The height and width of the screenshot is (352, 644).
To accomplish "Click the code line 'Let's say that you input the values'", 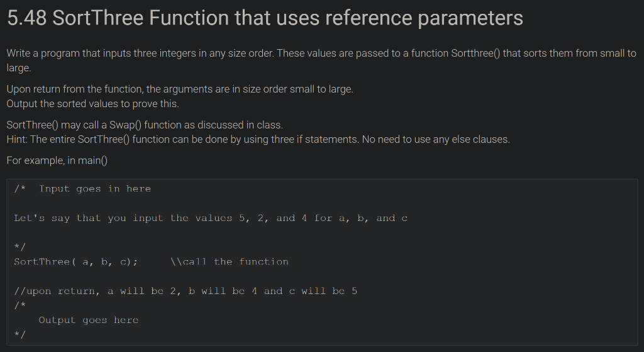I will 211,218.
